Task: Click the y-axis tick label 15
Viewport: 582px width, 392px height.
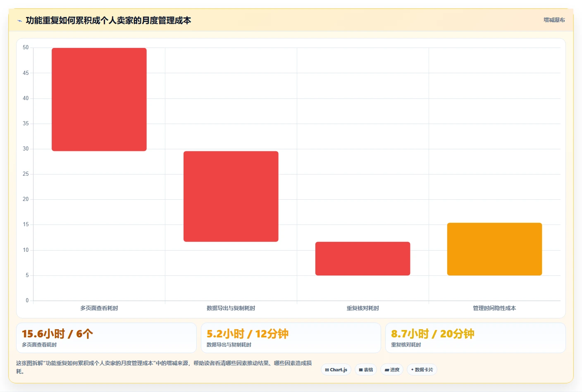Action: (x=26, y=225)
